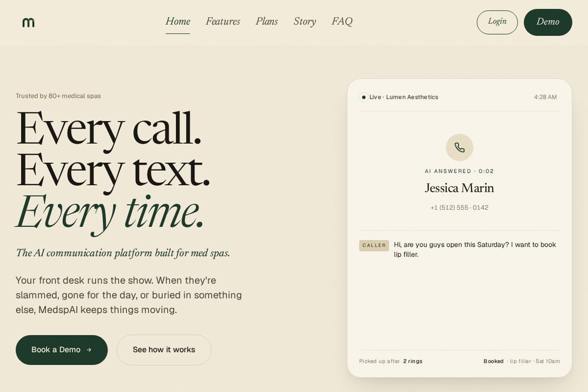Open the FAQ nav link
588x392 pixels.
342,21
